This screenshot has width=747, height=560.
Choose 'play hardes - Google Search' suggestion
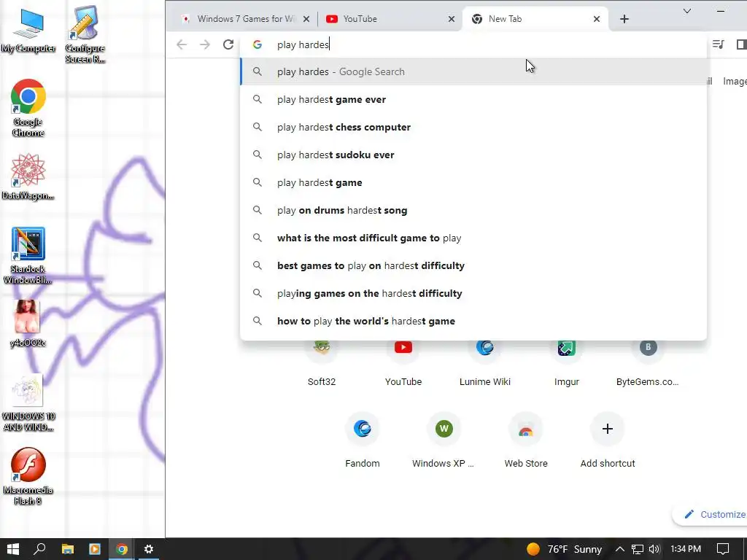(x=473, y=71)
